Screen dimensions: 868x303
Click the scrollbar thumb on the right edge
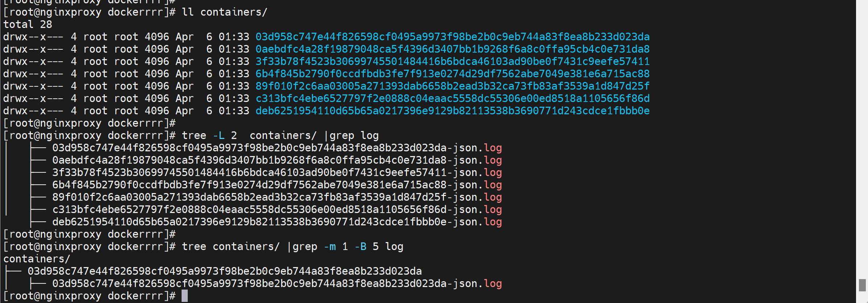(x=862, y=285)
